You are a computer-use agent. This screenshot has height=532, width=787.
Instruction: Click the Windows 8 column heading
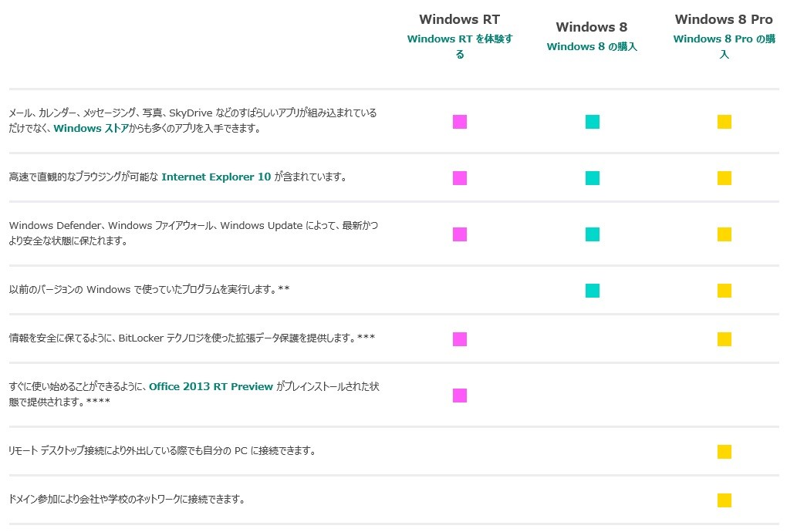pyautogui.click(x=592, y=27)
